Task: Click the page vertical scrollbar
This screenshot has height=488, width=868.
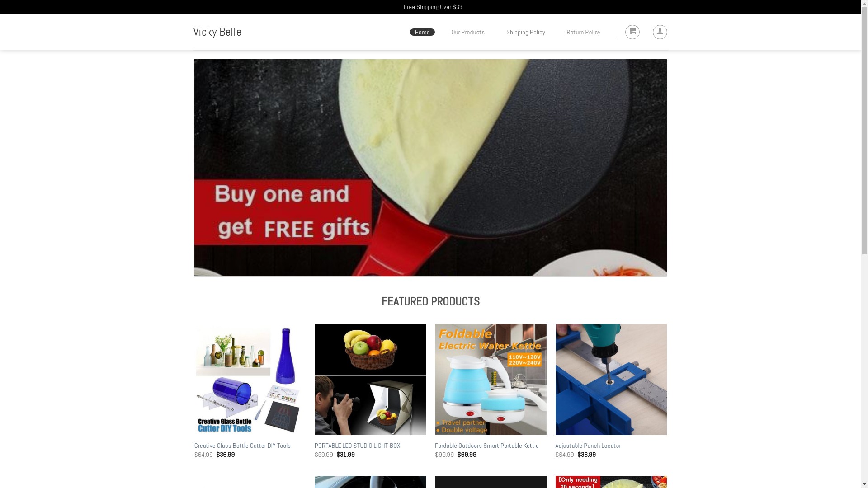Action: click(x=864, y=244)
